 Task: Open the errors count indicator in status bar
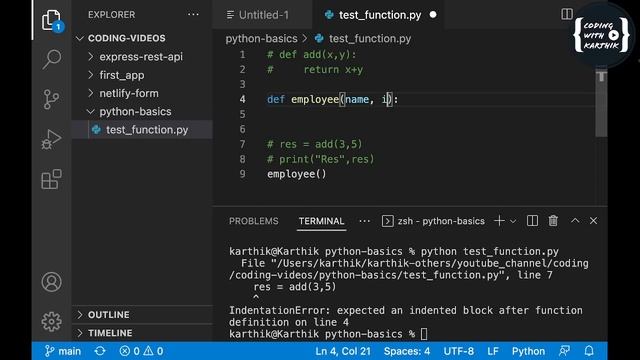click(x=141, y=351)
